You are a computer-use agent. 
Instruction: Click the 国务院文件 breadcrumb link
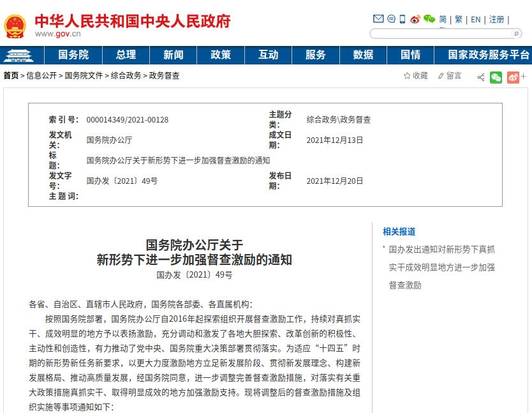click(84, 75)
